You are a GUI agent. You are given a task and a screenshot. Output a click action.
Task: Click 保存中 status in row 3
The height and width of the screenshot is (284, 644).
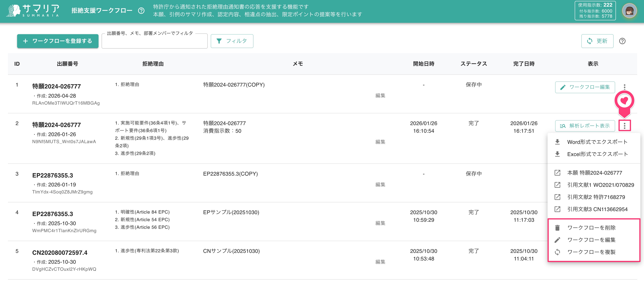pyautogui.click(x=474, y=174)
